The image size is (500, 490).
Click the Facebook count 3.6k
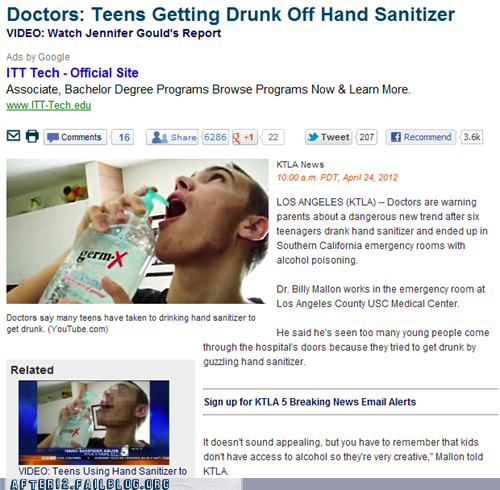click(472, 137)
